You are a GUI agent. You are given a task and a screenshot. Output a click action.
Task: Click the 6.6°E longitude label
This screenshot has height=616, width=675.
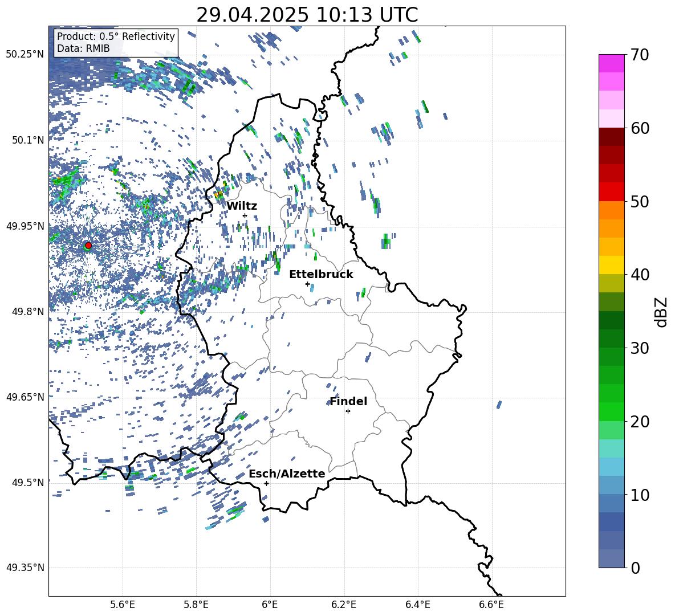(491, 605)
